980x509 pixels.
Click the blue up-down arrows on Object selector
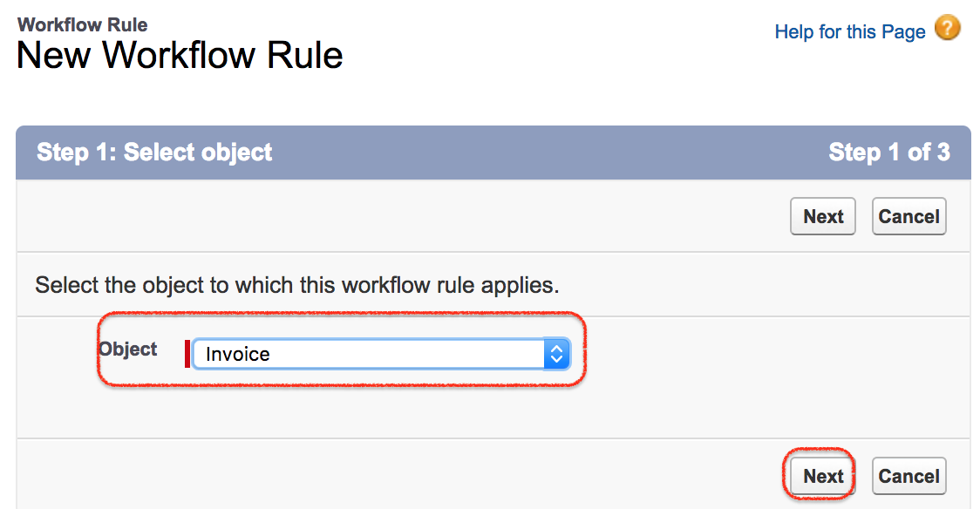556,354
